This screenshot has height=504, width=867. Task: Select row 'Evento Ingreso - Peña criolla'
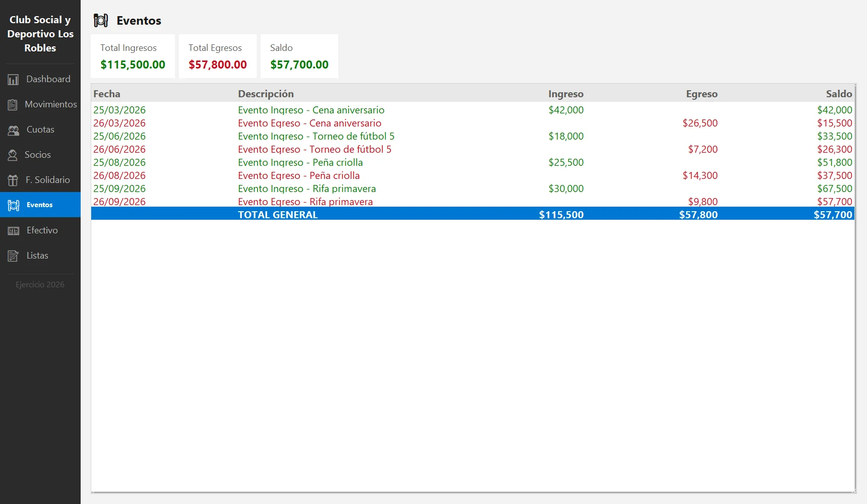pos(473,162)
